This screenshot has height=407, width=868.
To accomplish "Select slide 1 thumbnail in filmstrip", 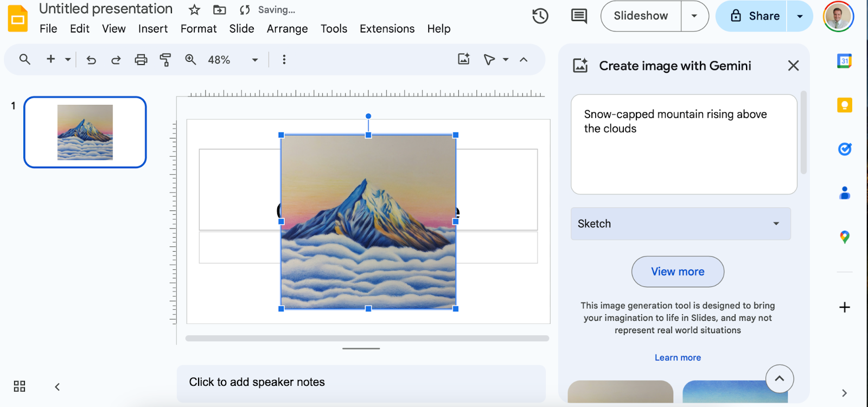I will click(x=85, y=132).
